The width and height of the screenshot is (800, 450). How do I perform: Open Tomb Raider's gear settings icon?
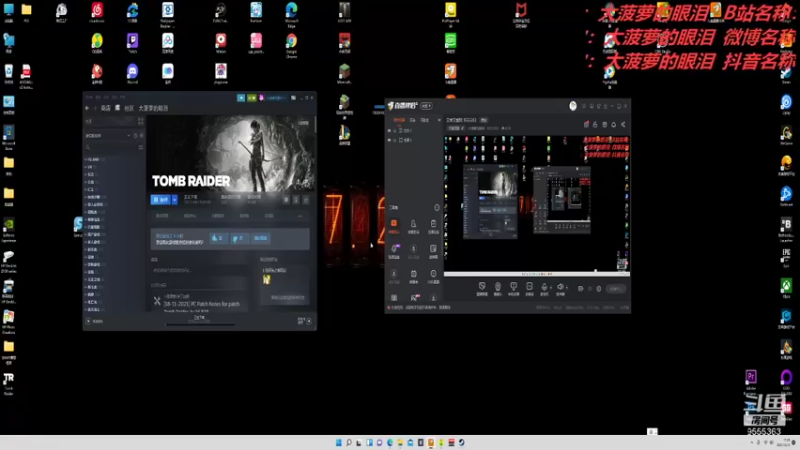[x=286, y=199]
